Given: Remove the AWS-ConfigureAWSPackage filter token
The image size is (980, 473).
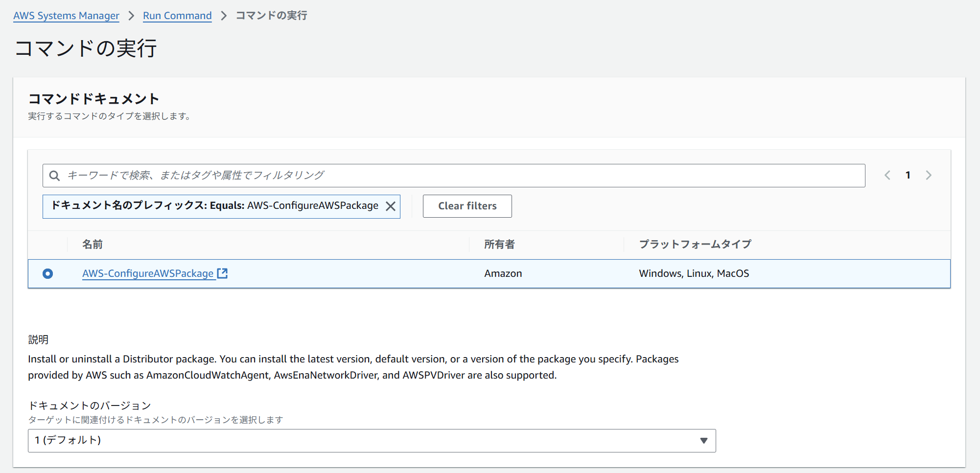Looking at the screenshot, I should coord(391,206).
